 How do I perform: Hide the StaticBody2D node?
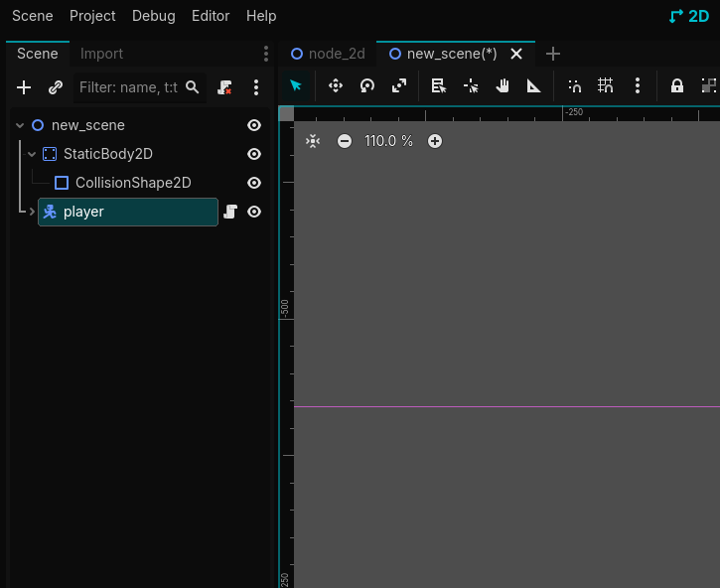coord(254,154)
